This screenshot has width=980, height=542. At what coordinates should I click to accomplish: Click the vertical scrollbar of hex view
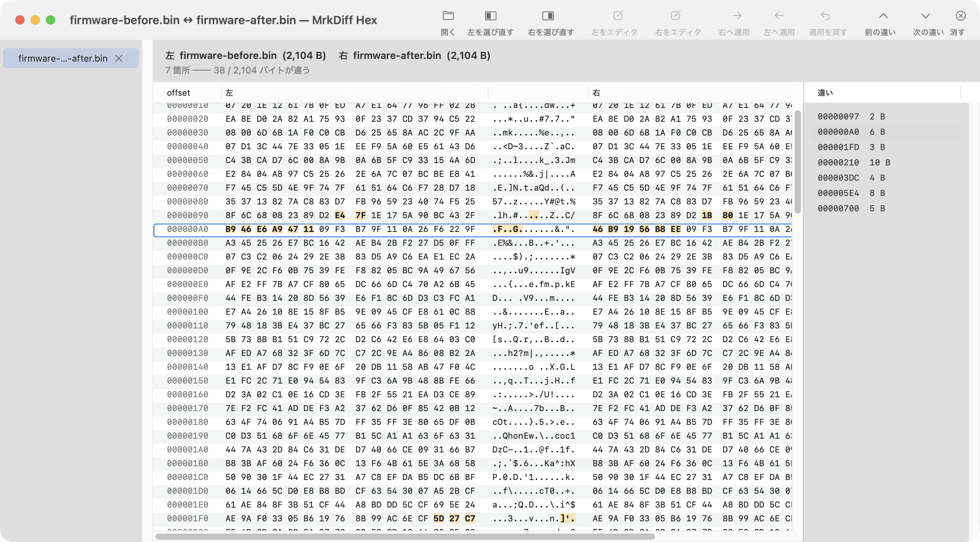tap(798, 162)
